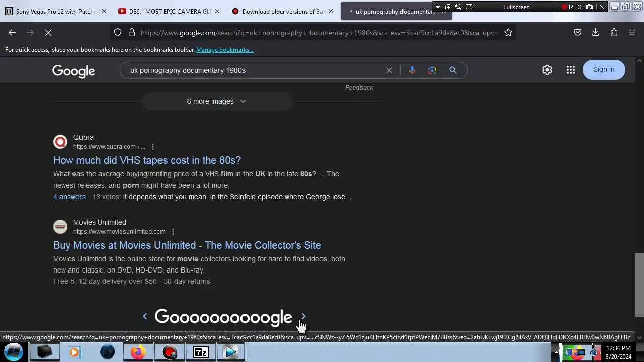Stop loading the current page
The height and width of the screenshot is (362, 644).
[x=48, y=33]
